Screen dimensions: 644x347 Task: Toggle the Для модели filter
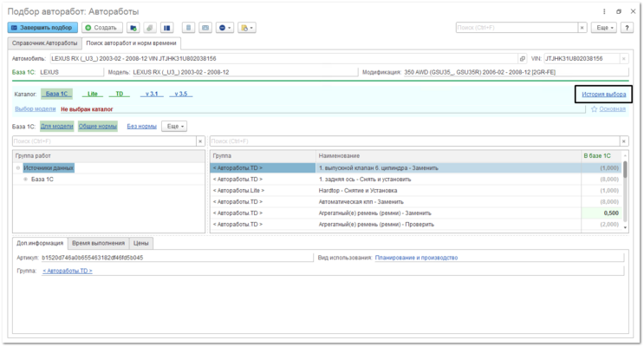tap(56, 126)
